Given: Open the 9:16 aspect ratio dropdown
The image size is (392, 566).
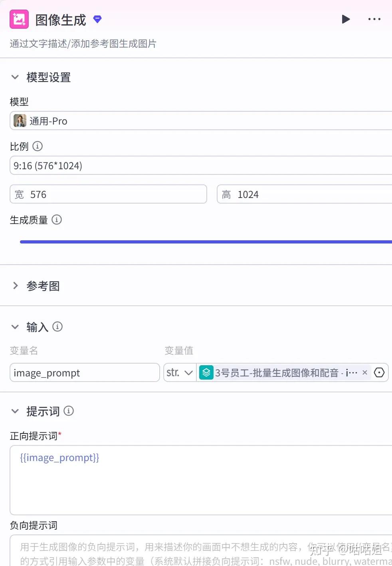Looking at the screenshot, I should [200, 166].
